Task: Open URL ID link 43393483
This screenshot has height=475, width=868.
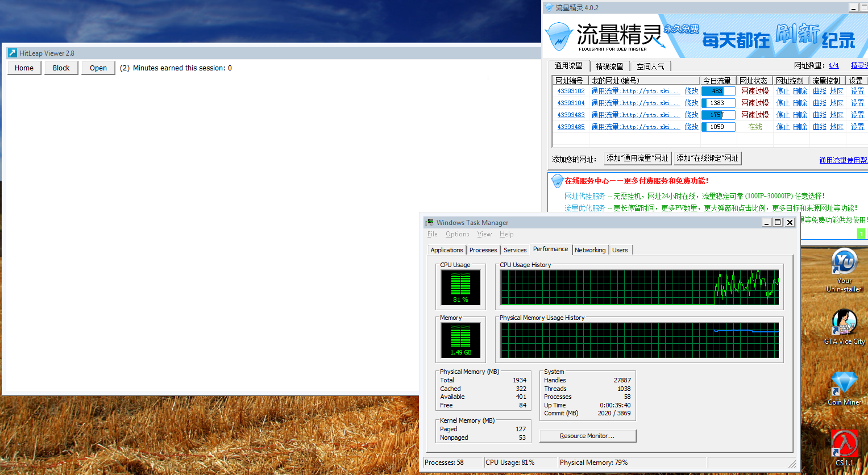Action: pos(571,115)
